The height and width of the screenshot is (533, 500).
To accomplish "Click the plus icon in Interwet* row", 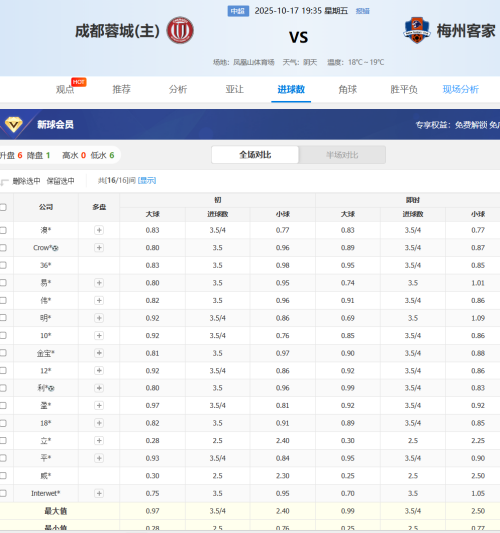I will pos(99,493).
